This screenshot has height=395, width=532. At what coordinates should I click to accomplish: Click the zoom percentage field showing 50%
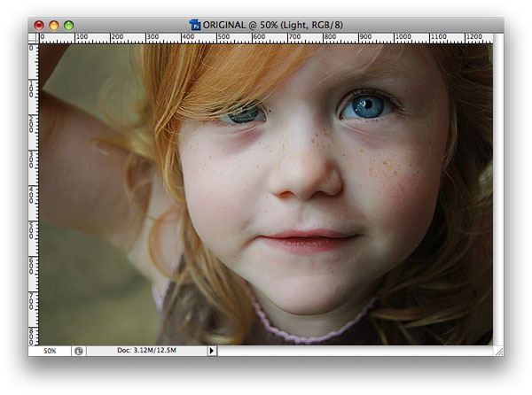click(x=50, y=351)
